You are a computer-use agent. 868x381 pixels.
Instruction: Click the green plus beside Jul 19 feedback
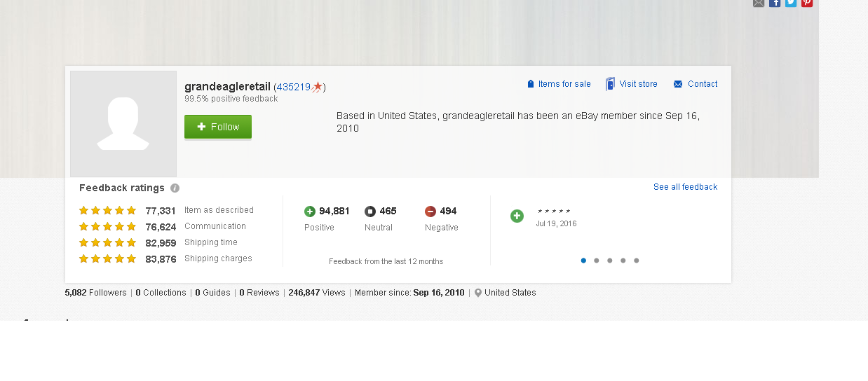point(517,216)
